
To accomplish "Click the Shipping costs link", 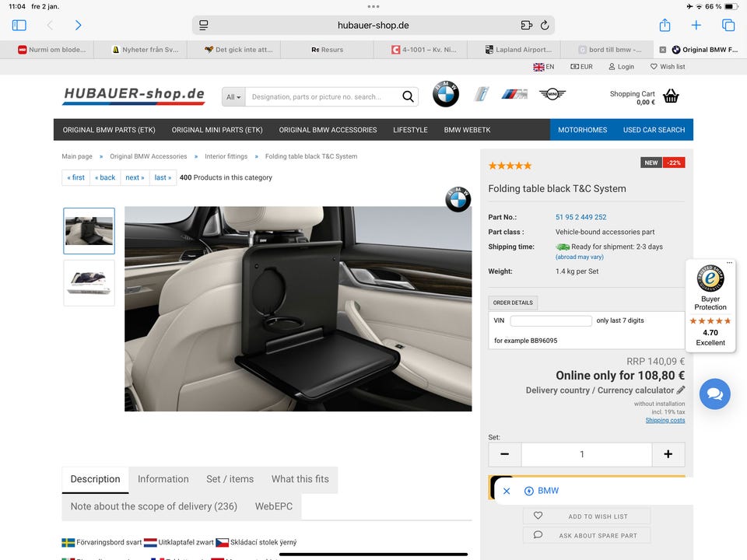I will (x=665, y=421).
